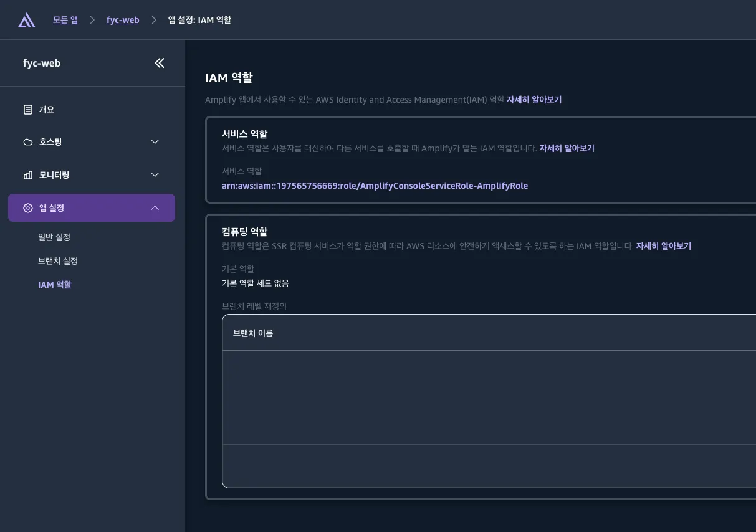Click the 앱 설정: IAM 역할 breadcrumb text
756x532 pixels.
click(x=199, y=20)
